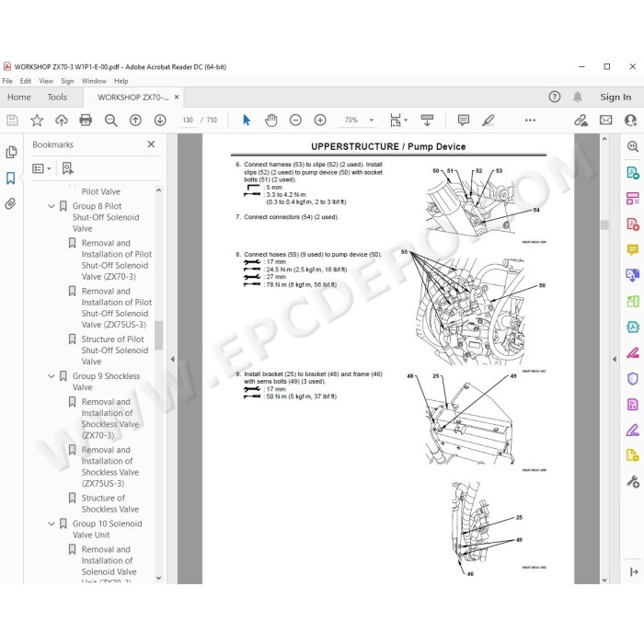Image resolution: width=644 pixels, height=644 pixels.
Task: Add a sticky note comment
Action: 464,120
